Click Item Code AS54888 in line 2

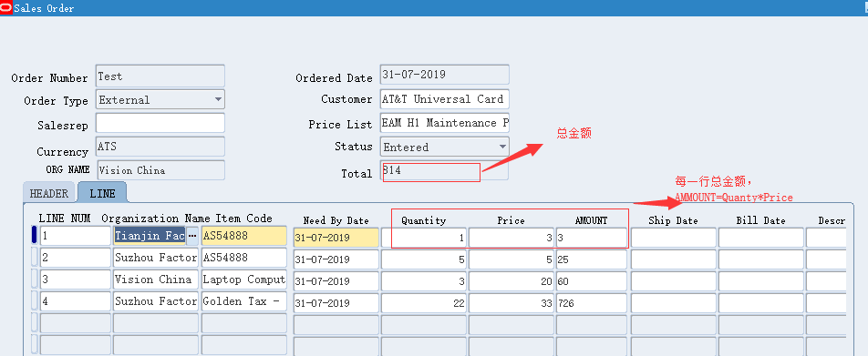(x=244, y=259)
